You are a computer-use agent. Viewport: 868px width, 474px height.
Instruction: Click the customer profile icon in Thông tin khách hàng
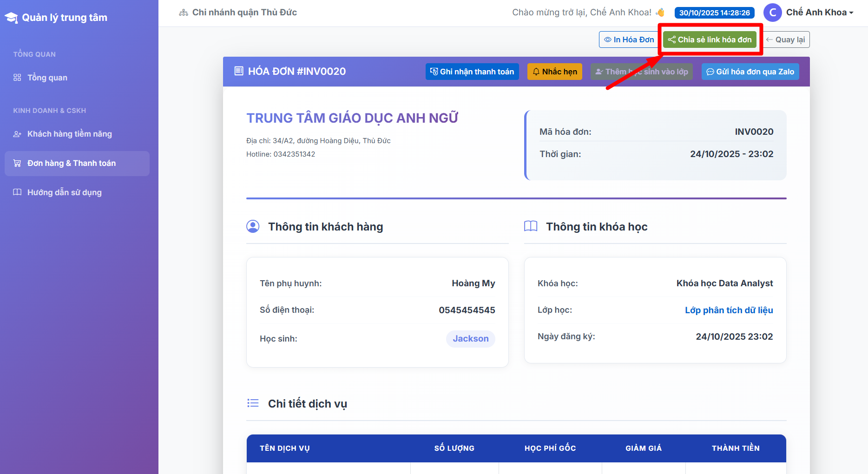point(253,226)
